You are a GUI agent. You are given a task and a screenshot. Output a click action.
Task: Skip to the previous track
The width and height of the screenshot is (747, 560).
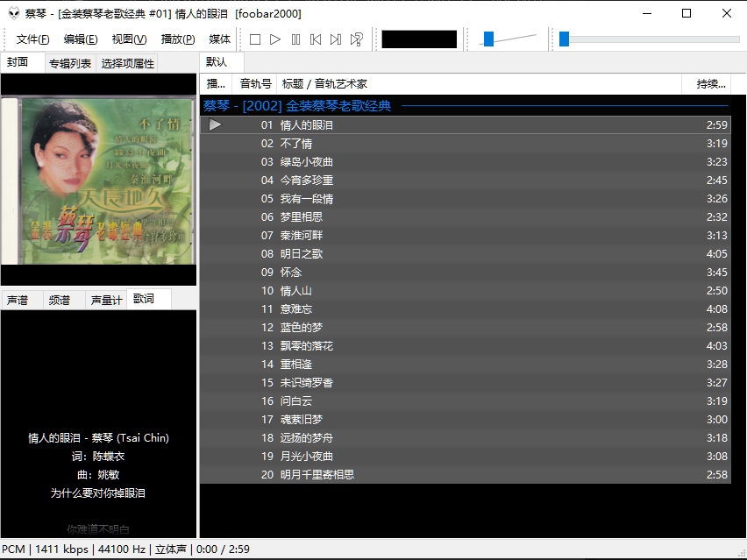tap(316, 39)
